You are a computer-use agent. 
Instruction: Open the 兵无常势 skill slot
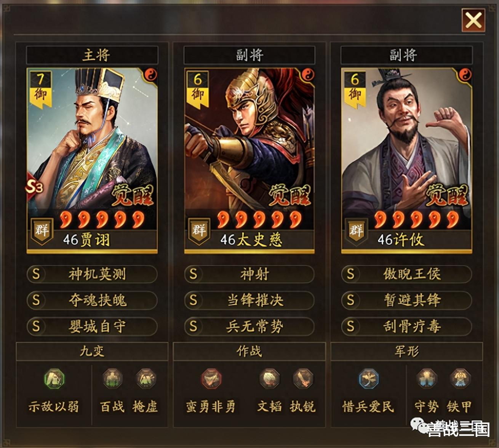click(249, 326)
